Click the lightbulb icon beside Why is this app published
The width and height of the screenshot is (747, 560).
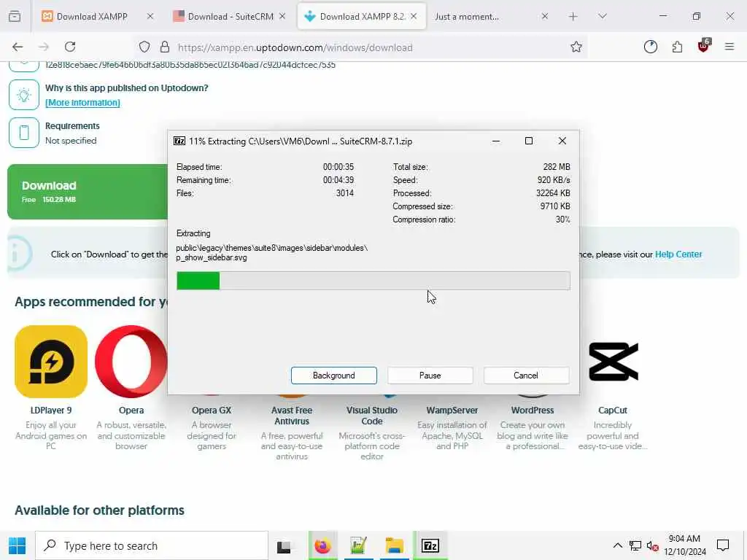pyautogui.click(x=24, y=95)
